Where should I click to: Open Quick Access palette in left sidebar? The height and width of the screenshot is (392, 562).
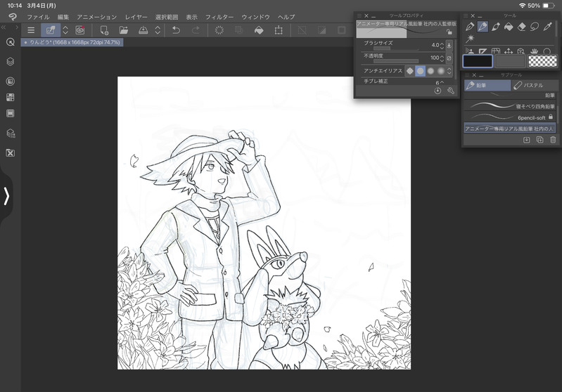(x=11, y=42)
